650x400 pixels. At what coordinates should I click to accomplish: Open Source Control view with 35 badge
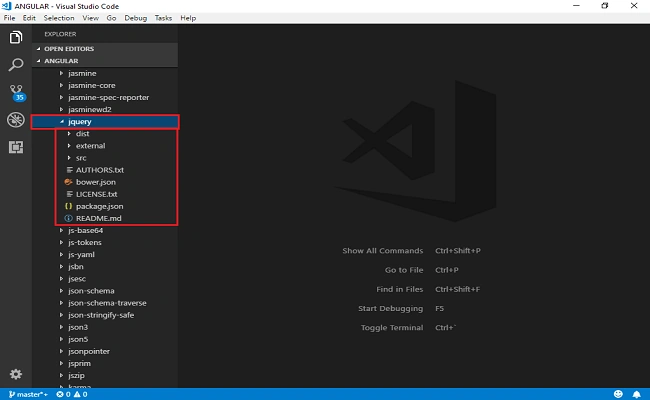tap(17, 93)
